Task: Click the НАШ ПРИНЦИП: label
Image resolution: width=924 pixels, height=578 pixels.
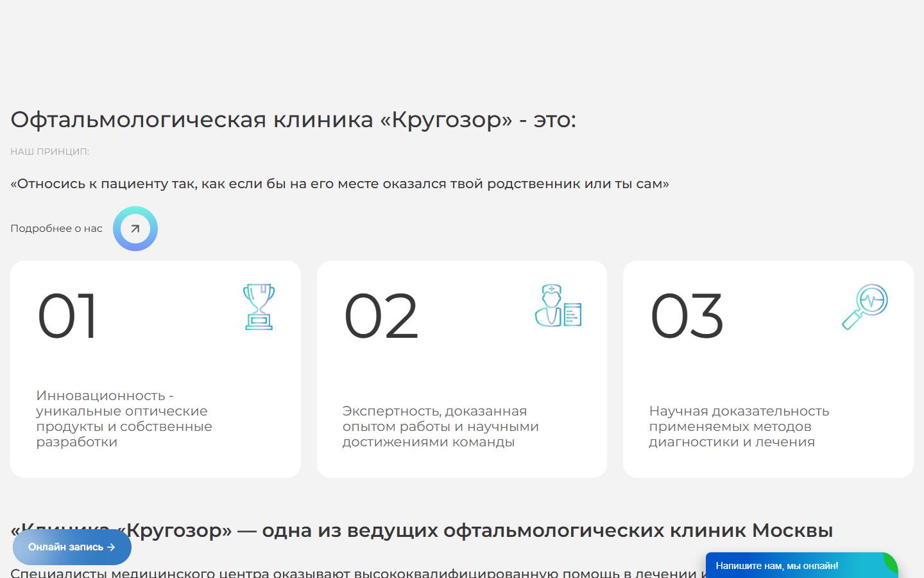Action: pos(50,152)
